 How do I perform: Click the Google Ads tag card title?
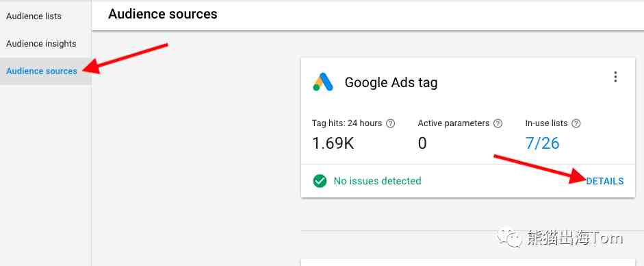pyautogui.click(x=391, y=83)
